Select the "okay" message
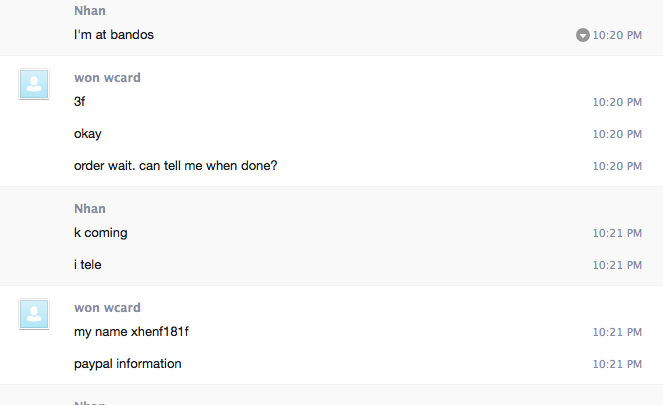Image resolution: width=663 pixels, height=405 pixels. (x=88, y=134)
